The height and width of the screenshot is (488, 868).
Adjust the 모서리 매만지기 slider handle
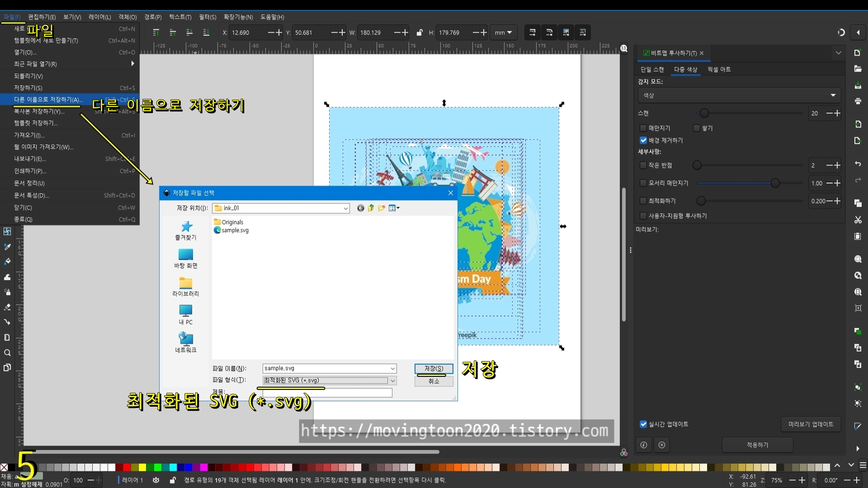[x=775, y=183]
